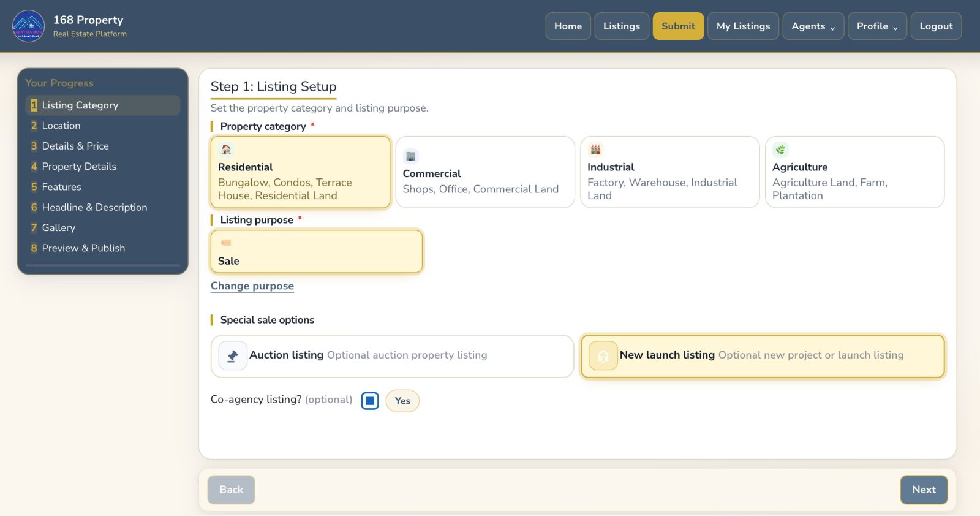Screen dimensions: 980x516
Task: Click the new launch house icon
Action: [603, 356]
